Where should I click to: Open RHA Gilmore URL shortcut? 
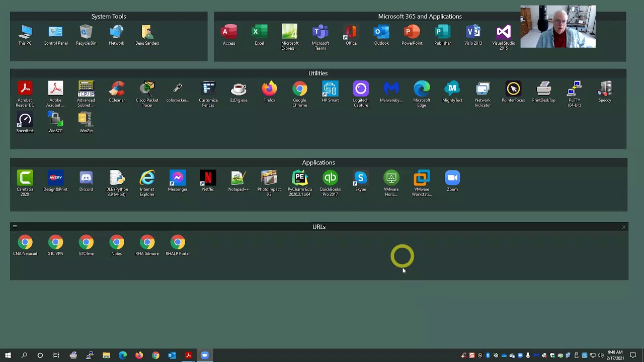[147, 245]
